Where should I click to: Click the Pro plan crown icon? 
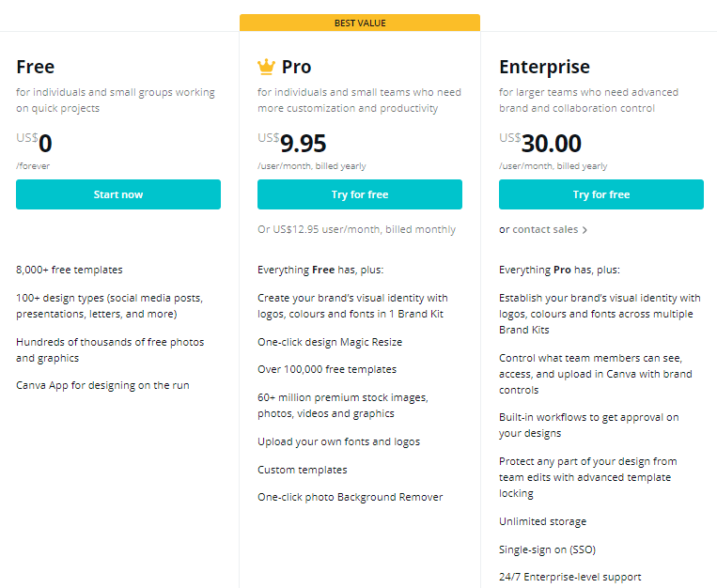(x=266, y=67)
